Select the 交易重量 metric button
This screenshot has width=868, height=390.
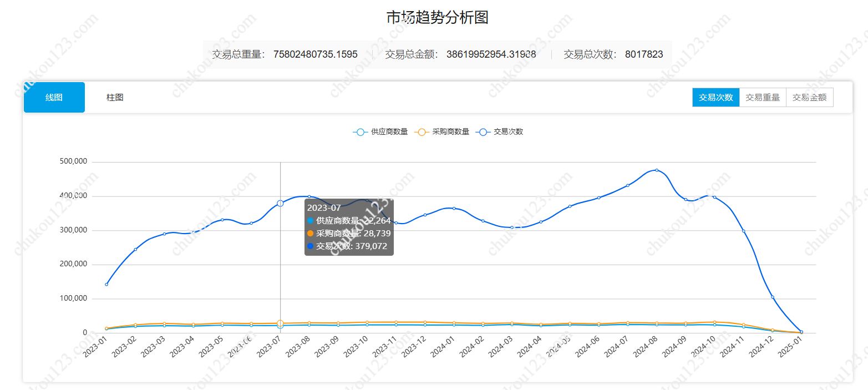(x=763, y=98)
